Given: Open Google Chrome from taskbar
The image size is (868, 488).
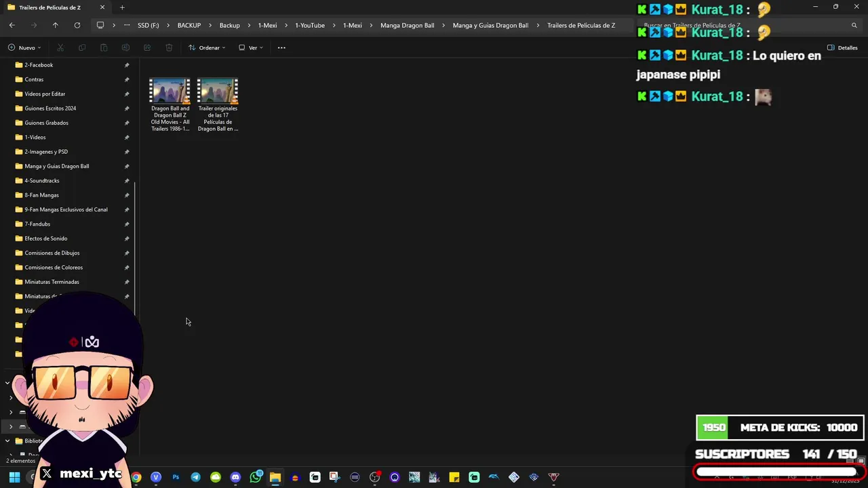Looking at the screenshot, I should coord(136,477).
